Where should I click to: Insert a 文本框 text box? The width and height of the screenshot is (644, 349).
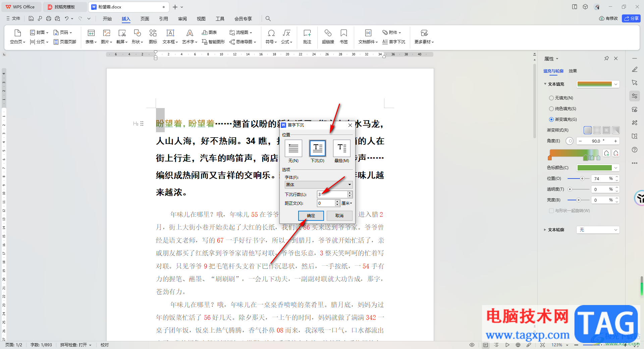pyautogui.click(x=170, y=37)
